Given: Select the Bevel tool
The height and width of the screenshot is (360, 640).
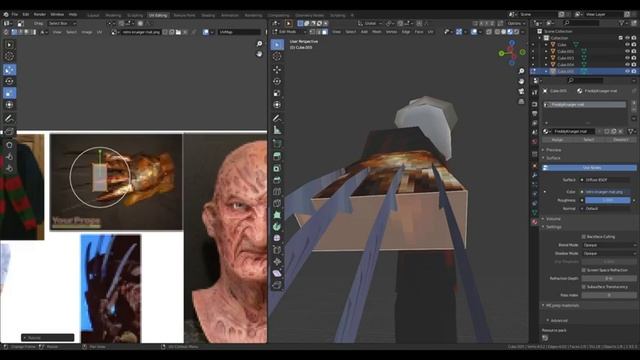Looking at the screenshot, I should coord(277,180).
